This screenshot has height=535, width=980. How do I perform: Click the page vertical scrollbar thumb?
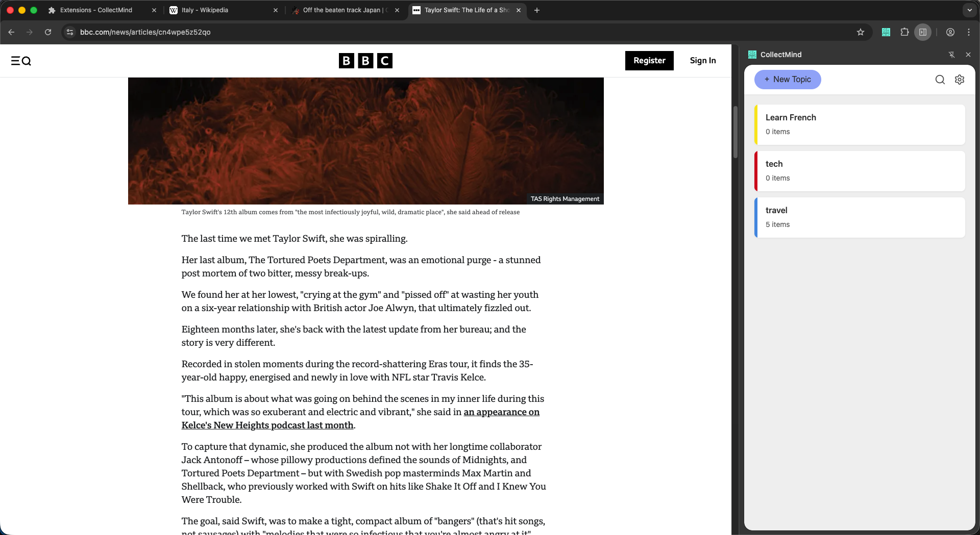pos(736,132)
